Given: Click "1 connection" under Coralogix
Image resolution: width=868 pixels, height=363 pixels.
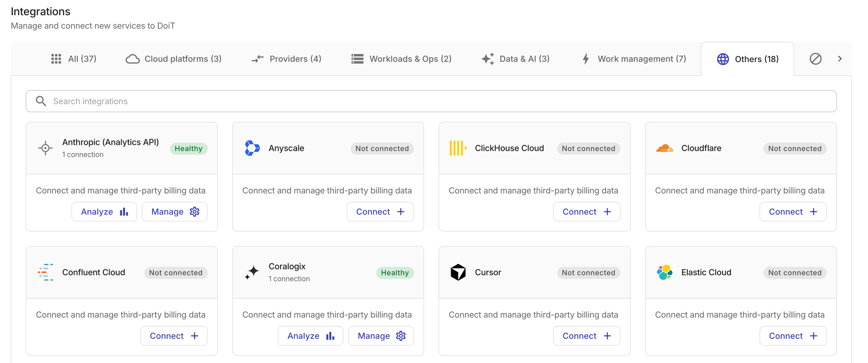Looking at the screenshot, I should coord(289,279).
